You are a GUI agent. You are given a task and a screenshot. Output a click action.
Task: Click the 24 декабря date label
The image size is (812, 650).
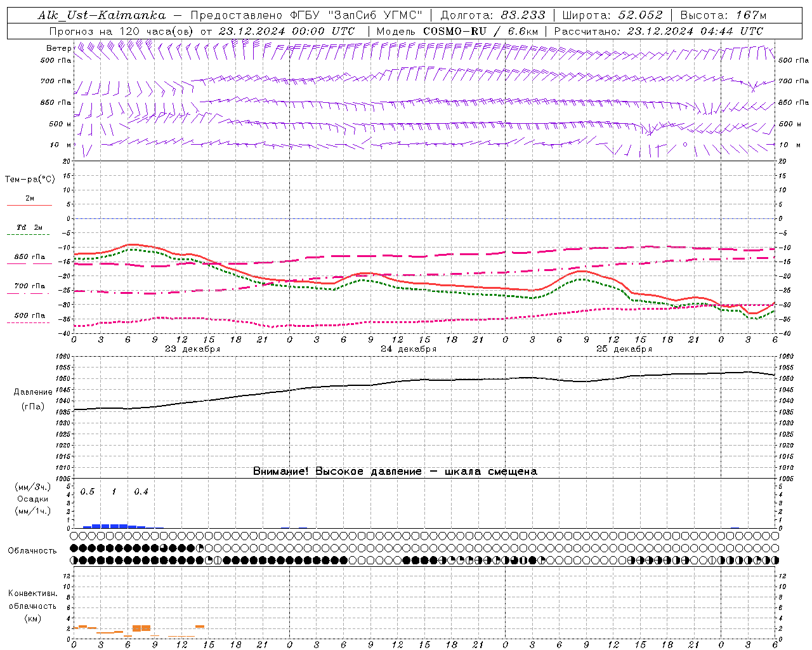409,349
